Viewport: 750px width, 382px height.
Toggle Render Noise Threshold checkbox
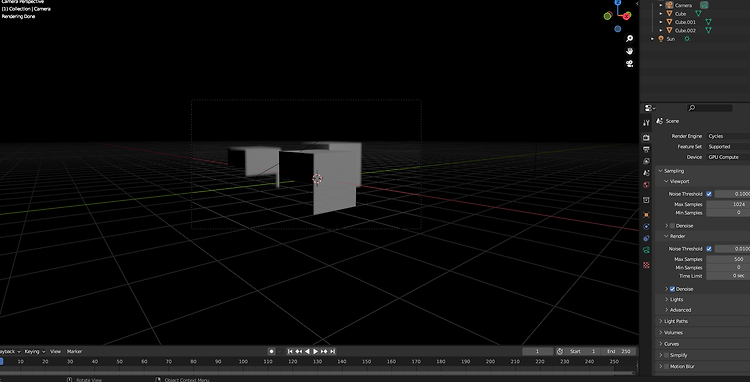click(x=709, y=249)
